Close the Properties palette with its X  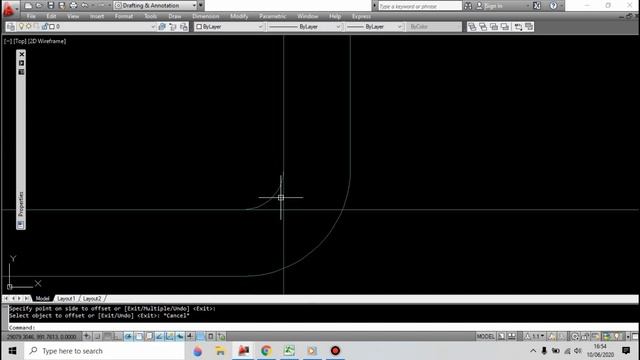click(21, 54)
